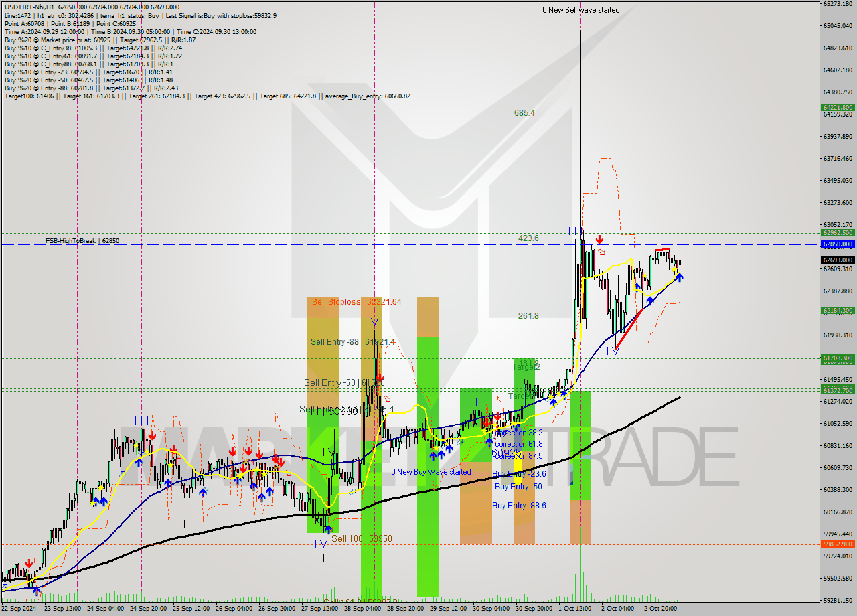Click the 685.4 Fibonacci level label
The width and height of the screenshot is (857, 616).
524,113
